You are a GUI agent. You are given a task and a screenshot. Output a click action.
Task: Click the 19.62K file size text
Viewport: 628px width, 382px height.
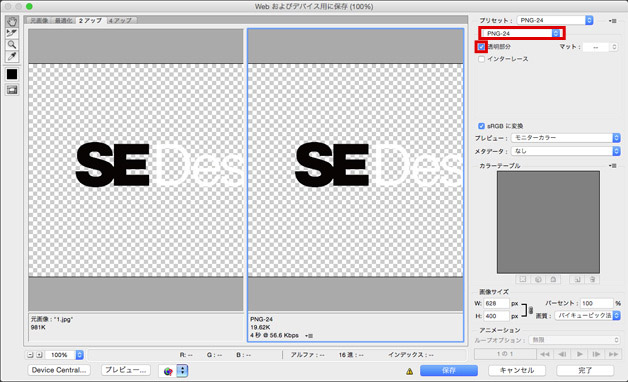click(x=260, y=327)
